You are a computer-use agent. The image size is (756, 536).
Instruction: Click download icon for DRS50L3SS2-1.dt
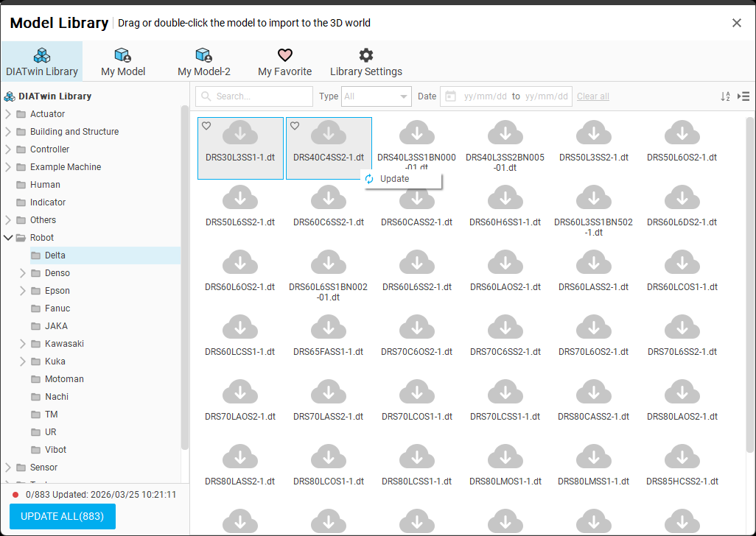pyautogui.click(x=593, y=133)
